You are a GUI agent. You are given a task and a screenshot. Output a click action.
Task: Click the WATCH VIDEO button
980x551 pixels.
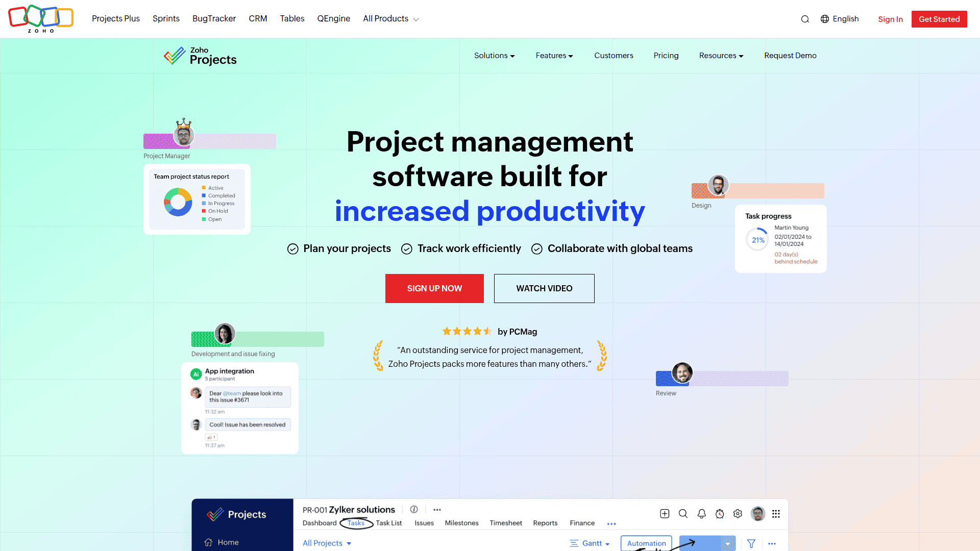coord(544,288)
